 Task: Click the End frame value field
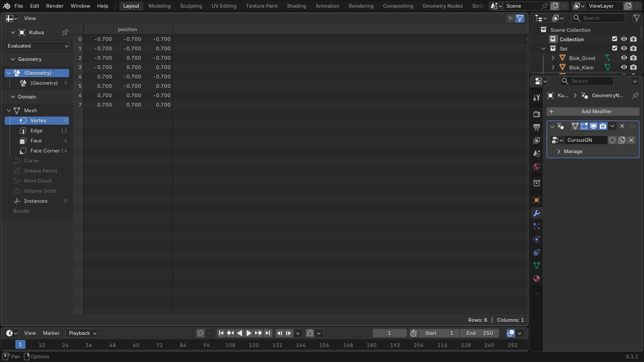point(479,333)
